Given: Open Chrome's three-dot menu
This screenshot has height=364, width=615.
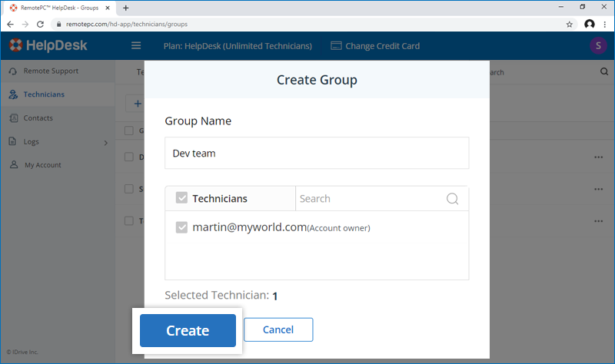Looking at the screenshot, I should 604,24.
